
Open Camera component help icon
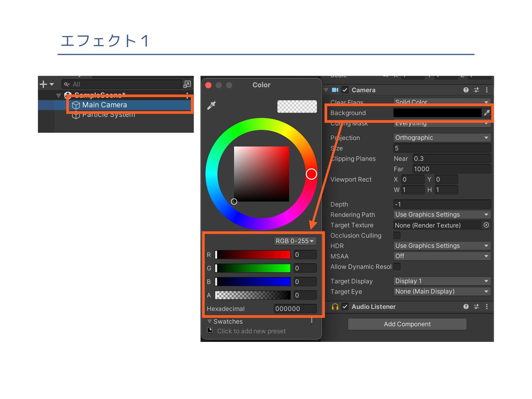[466, 90]
